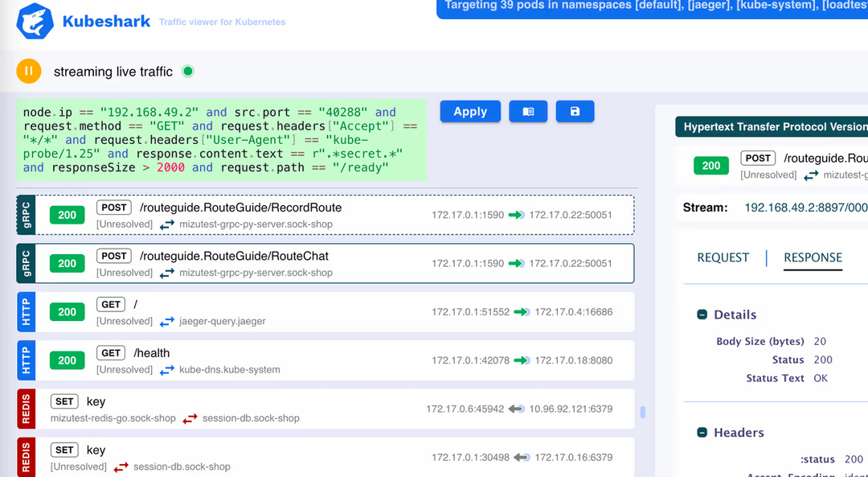Viewport: 868px width, 477px height.
Task: Click mizutest-grpc-py-server.sock-shop on RouteChat row
Action: [x=256, y=273]
